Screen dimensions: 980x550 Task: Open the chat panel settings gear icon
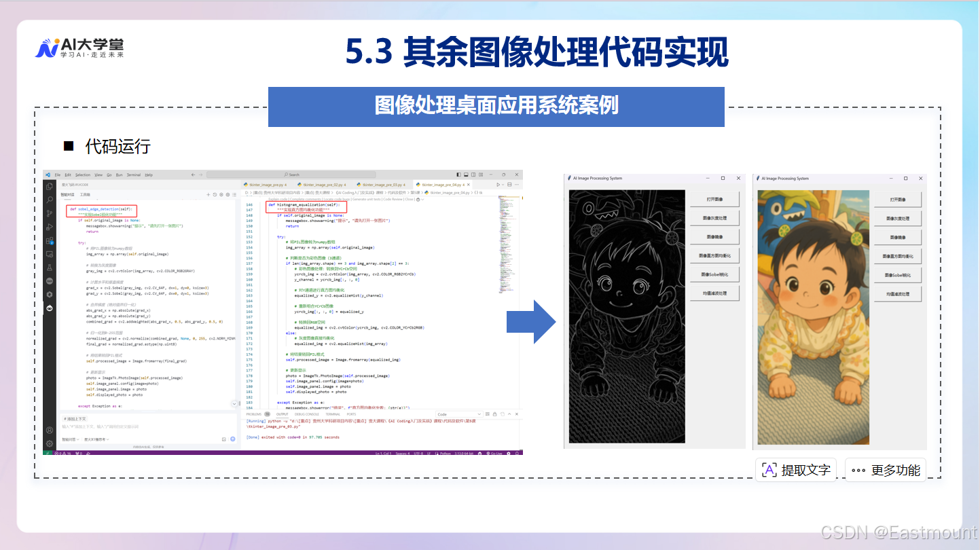[228, 195]
